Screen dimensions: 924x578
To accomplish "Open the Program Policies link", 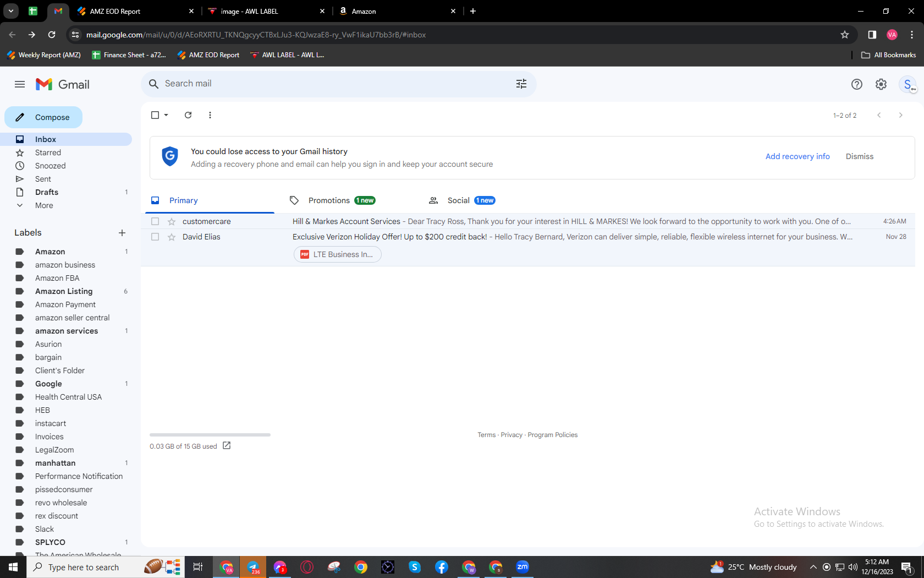I will click(x=553, y=435).
